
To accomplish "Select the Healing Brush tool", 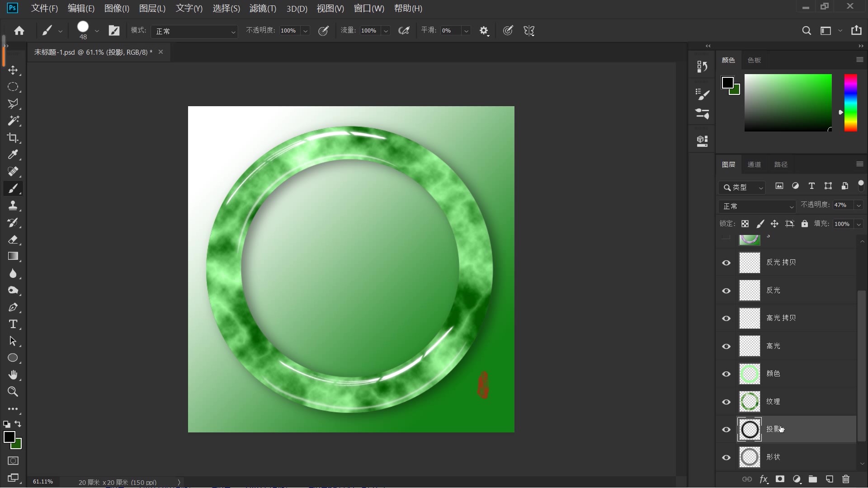I will tap(13, 171).
